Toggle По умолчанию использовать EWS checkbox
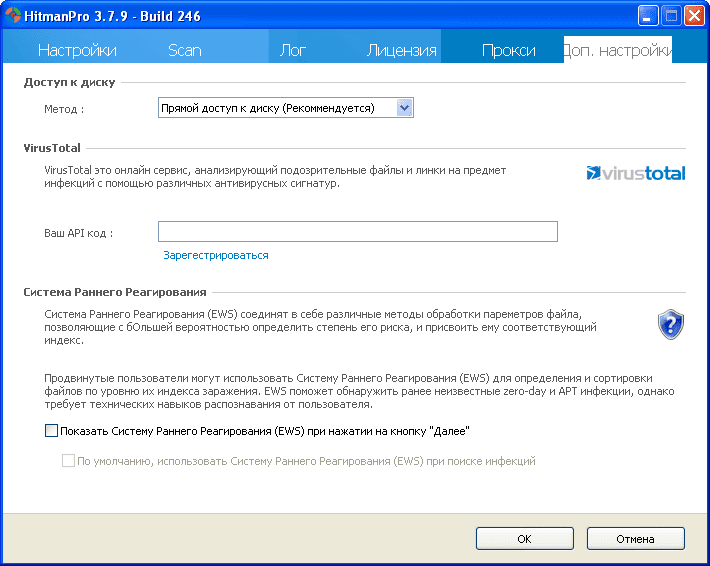 tap(68, 461)
